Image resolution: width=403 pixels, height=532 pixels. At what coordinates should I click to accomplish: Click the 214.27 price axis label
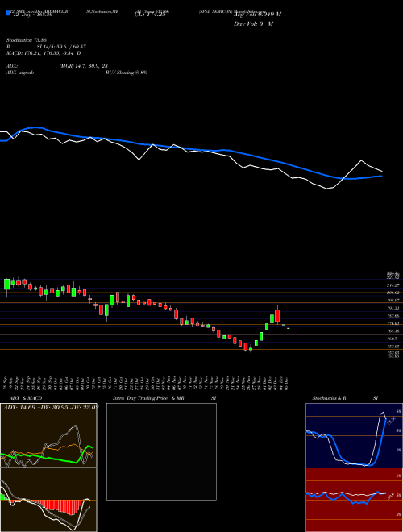click(x=393, y=285)
